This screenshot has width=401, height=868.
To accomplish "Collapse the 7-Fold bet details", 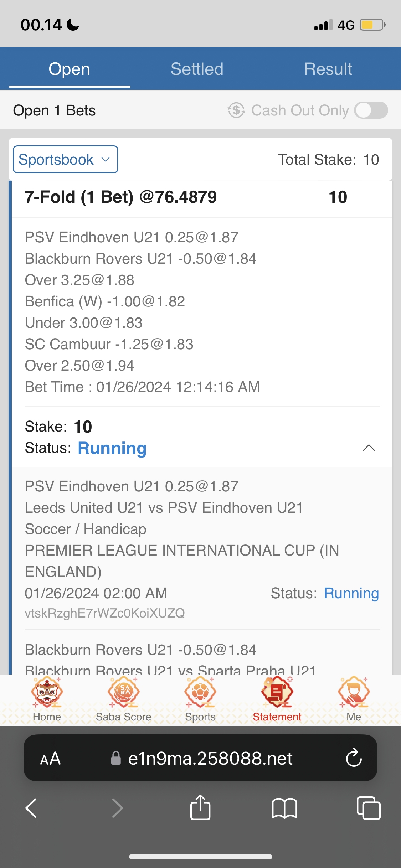I will coord(369,448).
